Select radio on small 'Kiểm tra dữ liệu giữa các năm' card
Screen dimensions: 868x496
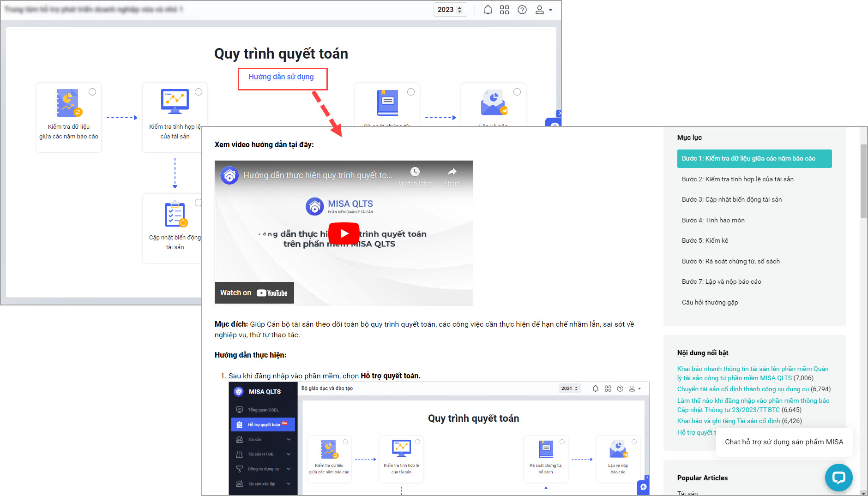[x=345, y=442]
